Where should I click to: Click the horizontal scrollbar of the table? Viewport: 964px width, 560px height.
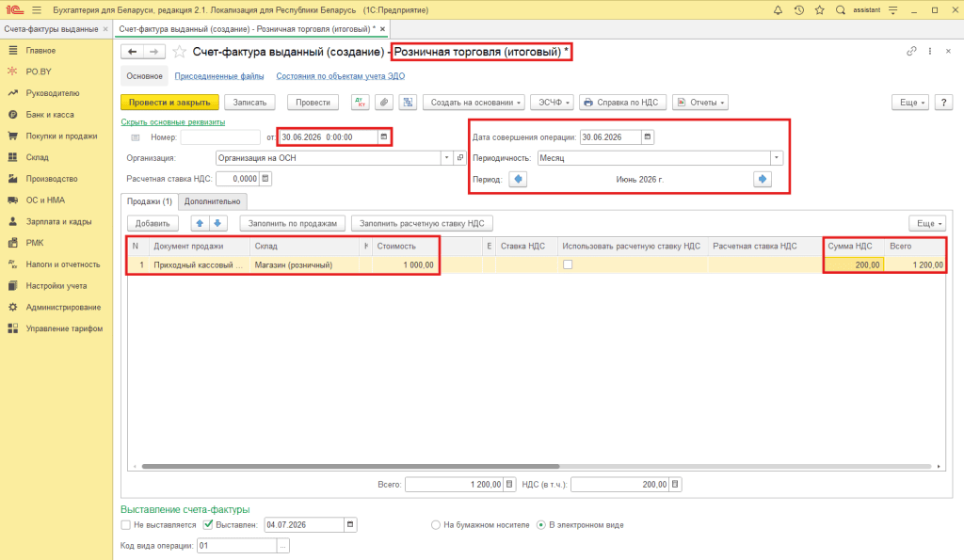click(350, 467)
